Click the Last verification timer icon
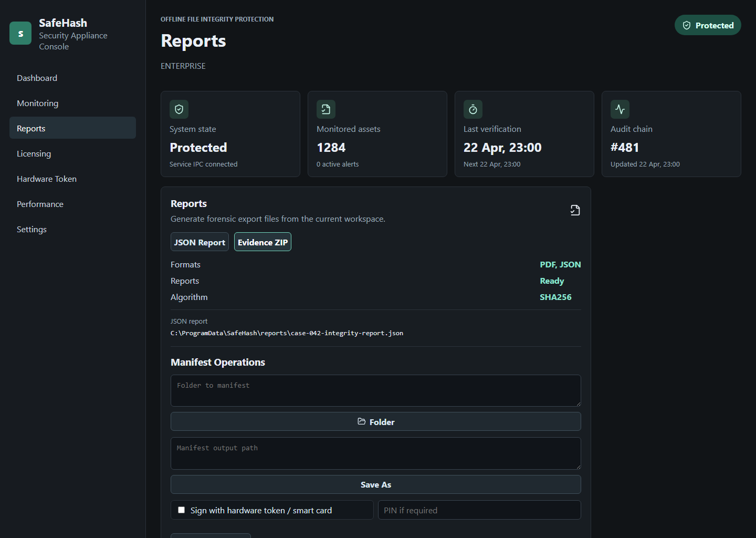This screenshot has height=538, width=756. click(472, 109)
